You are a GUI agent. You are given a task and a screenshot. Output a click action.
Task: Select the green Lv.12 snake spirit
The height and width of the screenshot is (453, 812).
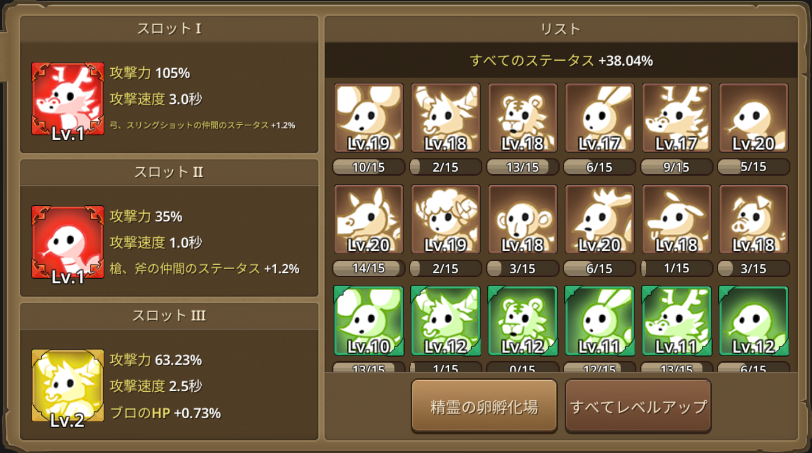pyautogui.click(x=753, y=321)
